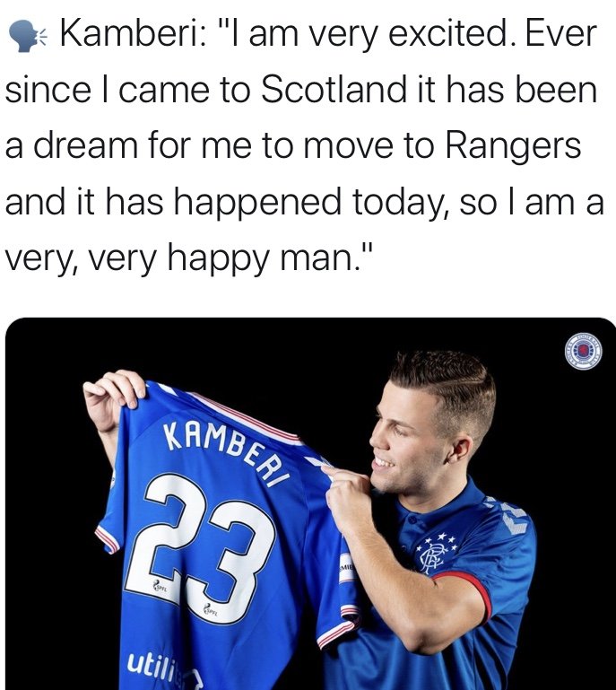Screen dimensions: 616x690
Task: Click the word 'Kamberi:' in tweet text
Action: (133, 34)
